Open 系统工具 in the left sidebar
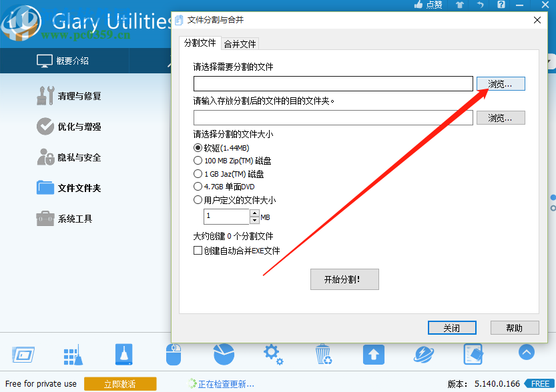 tap(64, 217)
